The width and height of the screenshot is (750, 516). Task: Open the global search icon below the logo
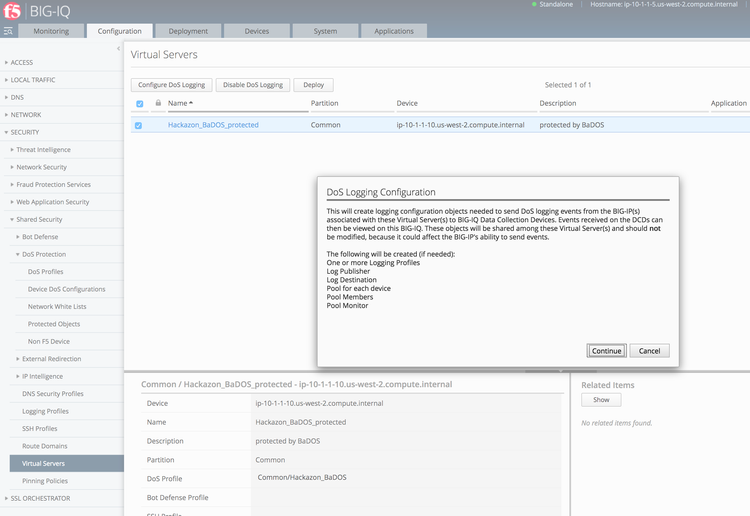(x=9, y=31)
